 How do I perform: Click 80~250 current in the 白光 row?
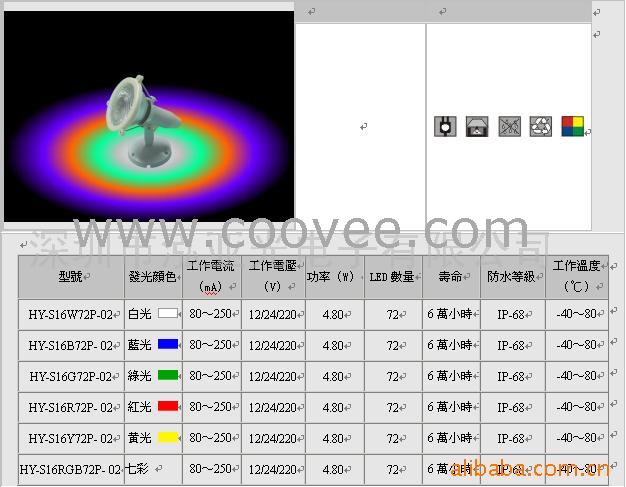(210, 314)
